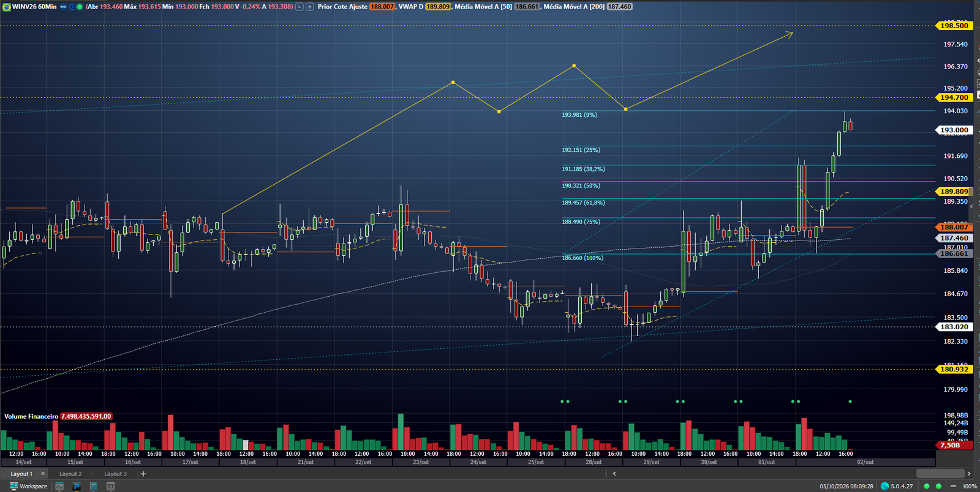Click the first green connection indicator in status bar

(x=927, y=486)
